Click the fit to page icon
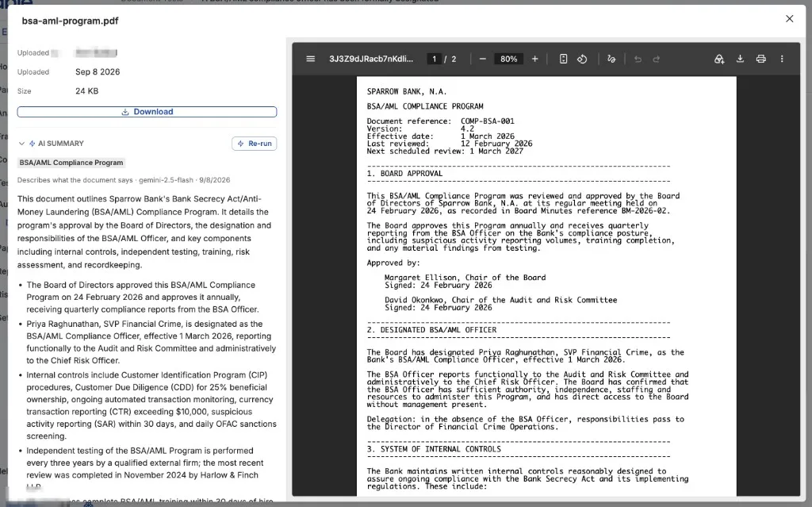Image resolution: width=812 pixels, height=507 pixels. click(x=563, y=59)
